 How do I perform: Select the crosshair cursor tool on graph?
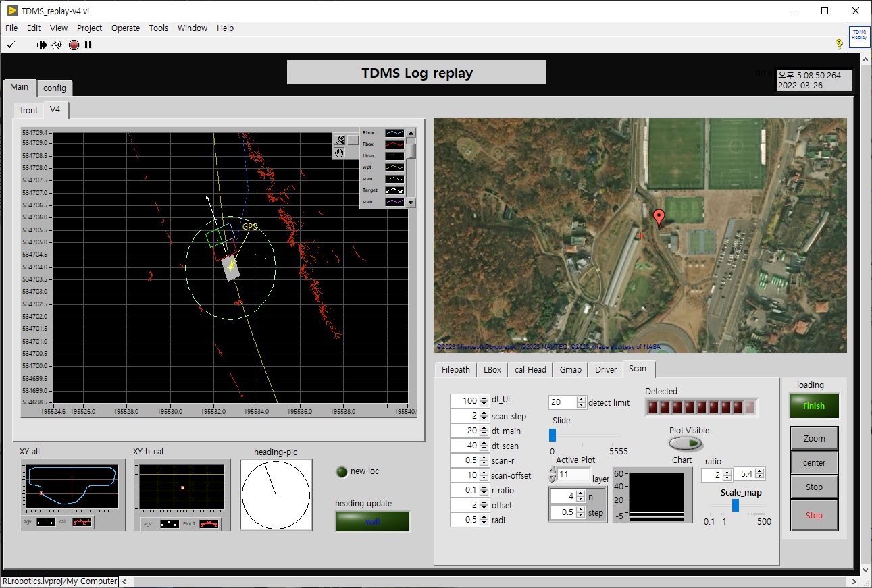tap(353, 140)
